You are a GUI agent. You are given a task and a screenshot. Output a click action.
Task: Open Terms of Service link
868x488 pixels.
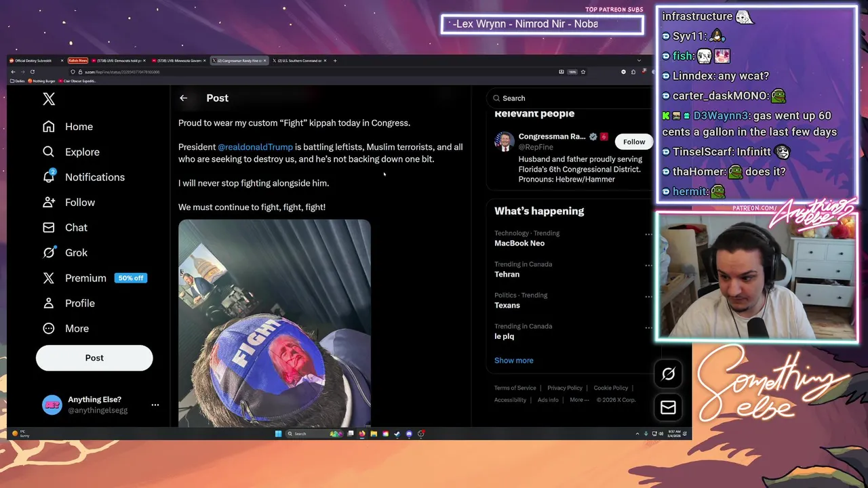coord(515,388)
